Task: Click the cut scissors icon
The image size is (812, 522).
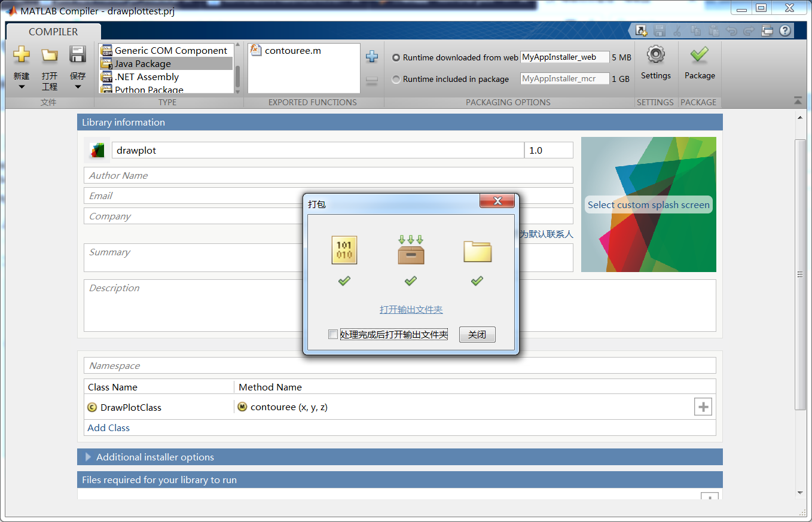Action: pyautogui.click(x=677, y=30)
